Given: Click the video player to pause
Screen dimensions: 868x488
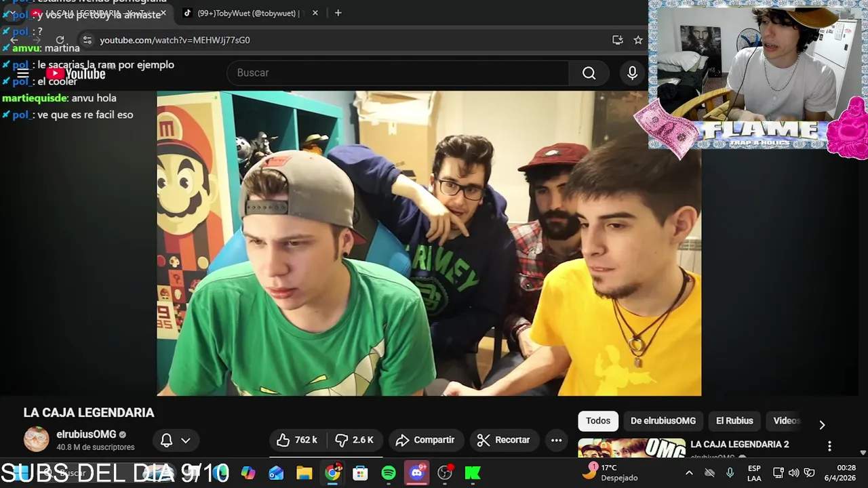Looking at the screenshot, I should (429, 243).
